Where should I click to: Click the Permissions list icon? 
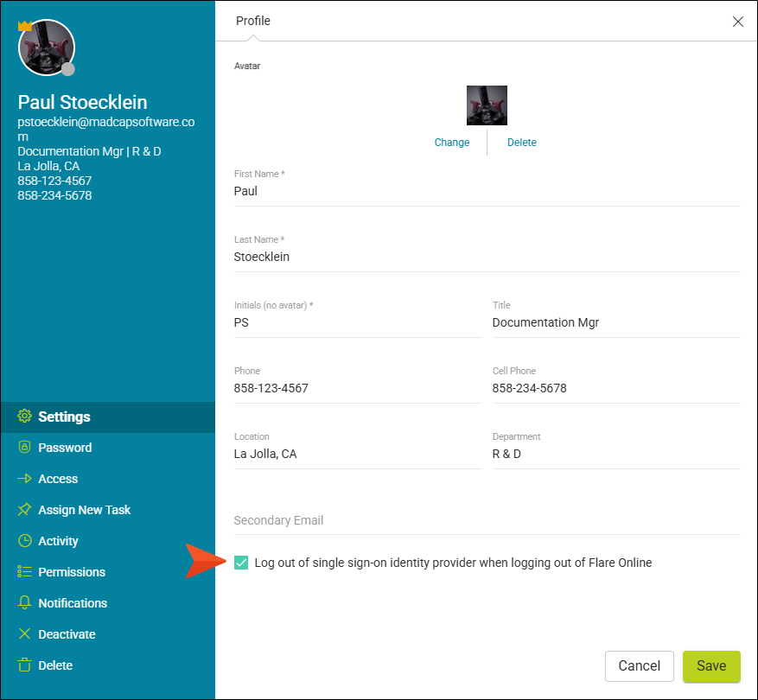(25, 571)
